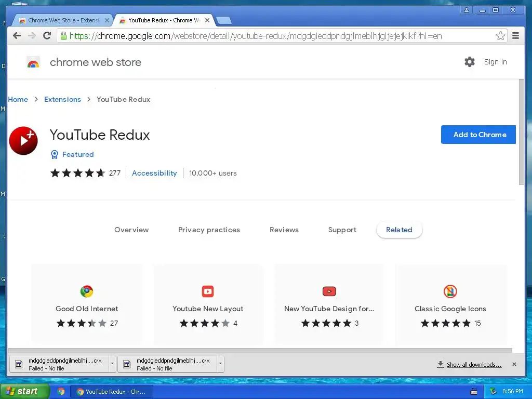Switch to the Chrome Web Store Extensions tab

pos(63,20)
